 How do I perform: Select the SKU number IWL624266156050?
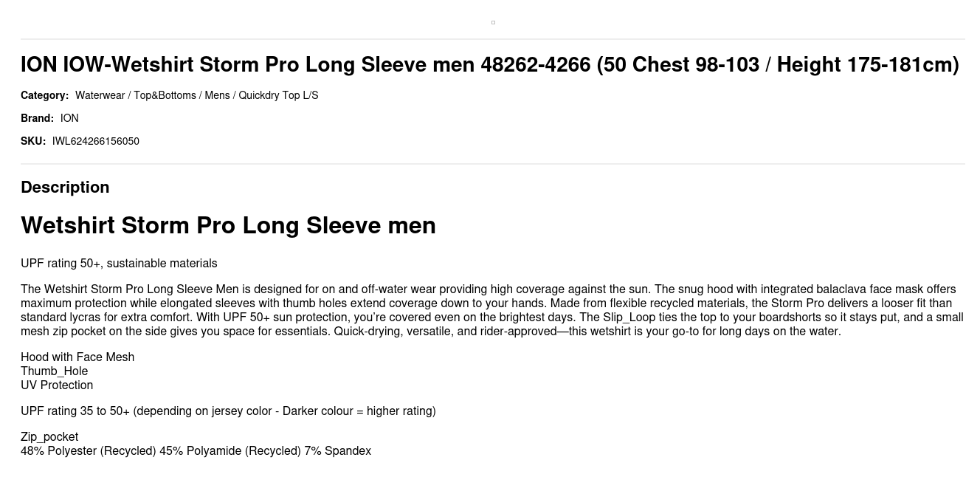(96, 141)
